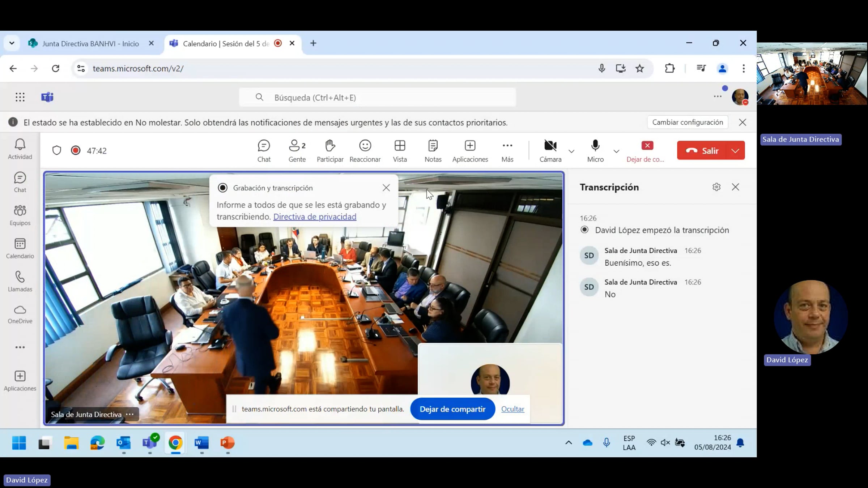Open a new browser tab
Screen dimensions: 868x488
(313, 43)
